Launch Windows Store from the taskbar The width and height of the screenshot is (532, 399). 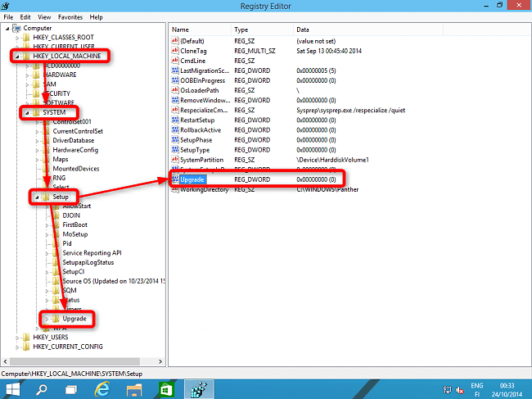(165, 388)
